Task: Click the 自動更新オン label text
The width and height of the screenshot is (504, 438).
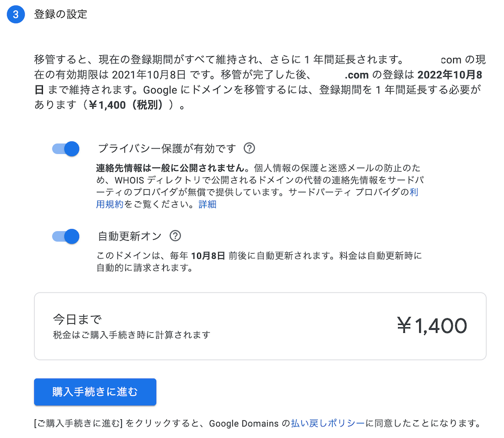Action: pos(130,236)
